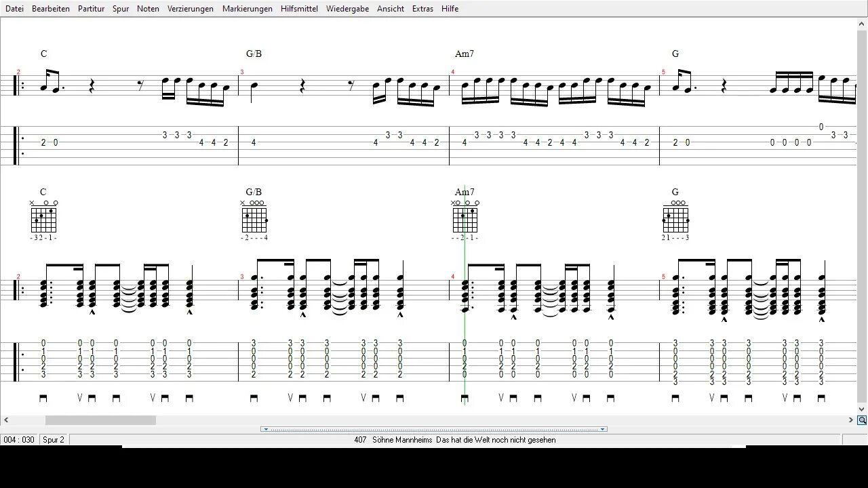Viewport: 868px width, 488px height.
Task: Click measure number 3 in the upper staff
Action: pos(242,72)
